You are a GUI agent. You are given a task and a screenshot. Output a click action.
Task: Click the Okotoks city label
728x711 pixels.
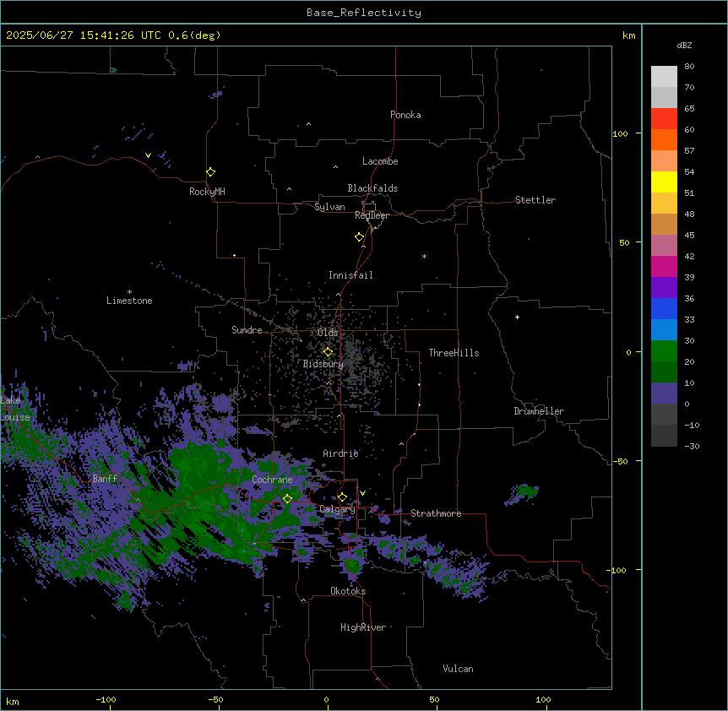(348, 591)
